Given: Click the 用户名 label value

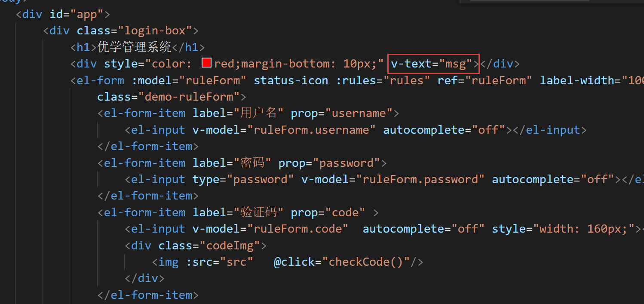Looking at the screenshot, I should point(259,114).
